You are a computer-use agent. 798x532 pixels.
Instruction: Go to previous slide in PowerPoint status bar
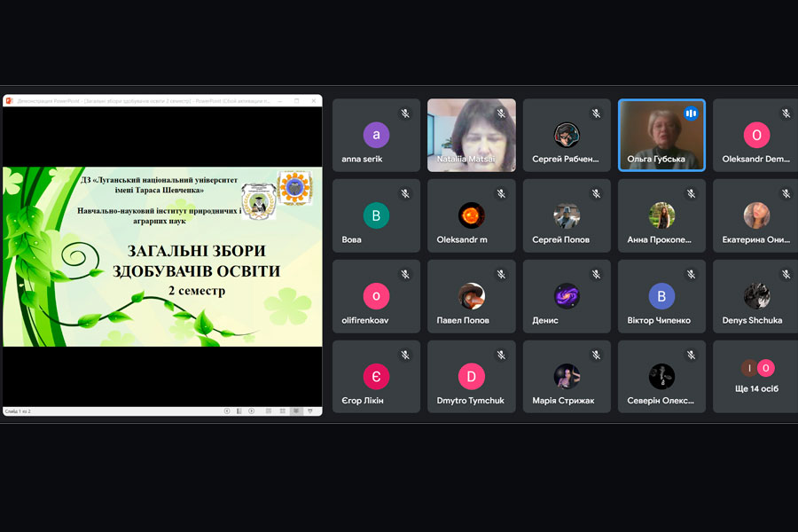[227, 411]
